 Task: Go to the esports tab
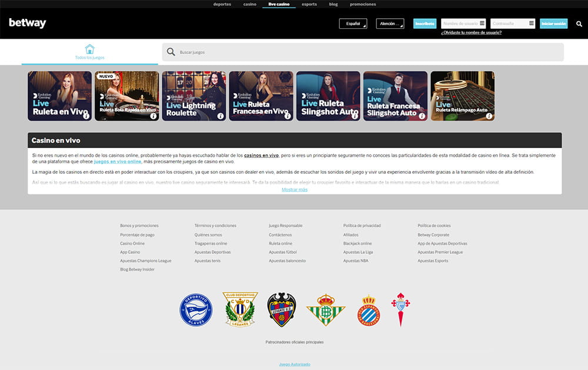pyautogui.click(x=309, y=4)
